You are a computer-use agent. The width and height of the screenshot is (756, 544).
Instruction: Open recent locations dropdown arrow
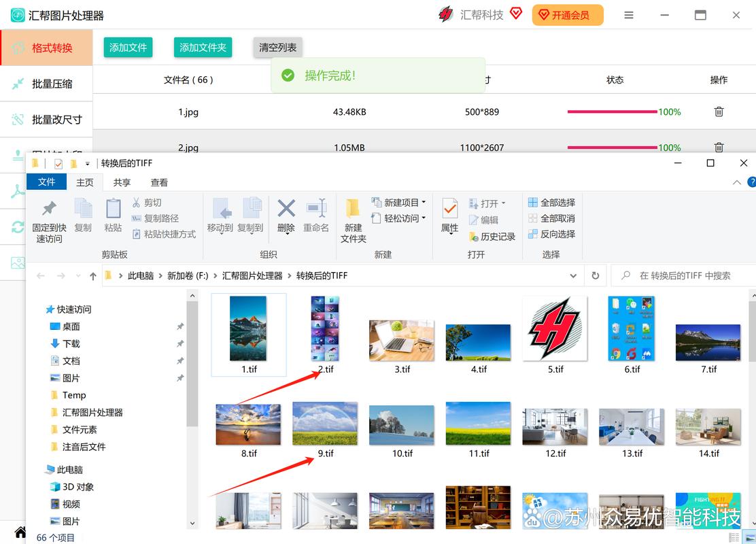(x=78, y=276)
